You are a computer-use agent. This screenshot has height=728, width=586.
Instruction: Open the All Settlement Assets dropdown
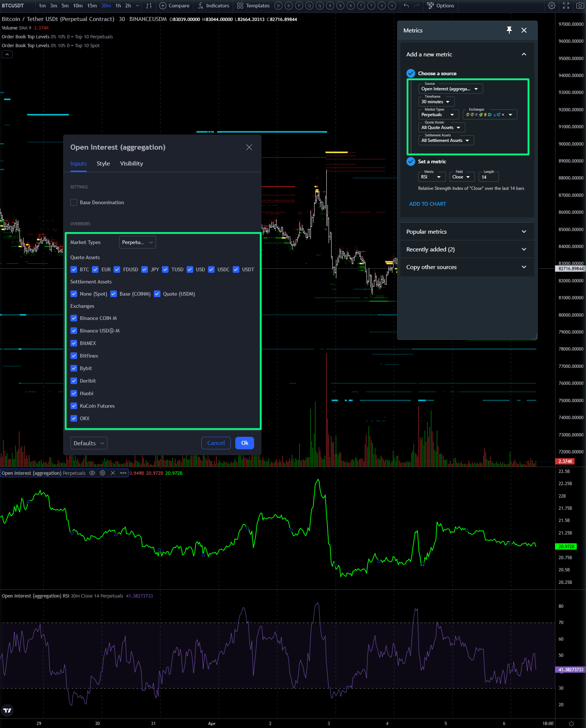click(446, 140)
